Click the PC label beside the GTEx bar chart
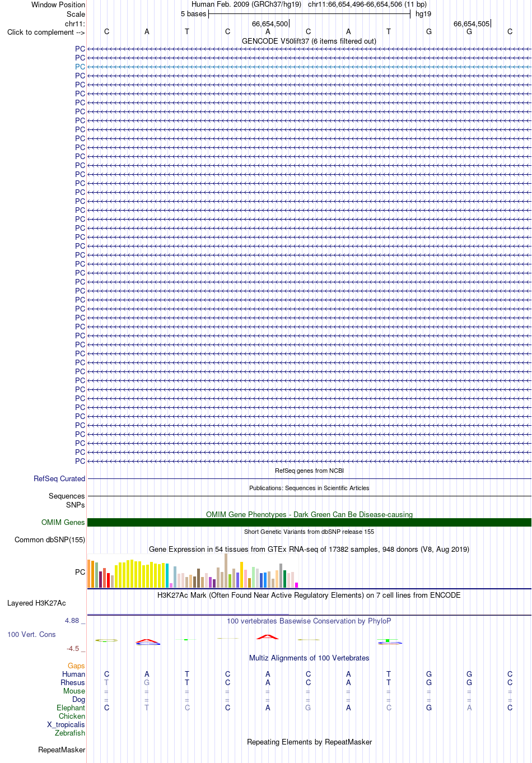This screenshot has width=532, height=763. point(80,572)
